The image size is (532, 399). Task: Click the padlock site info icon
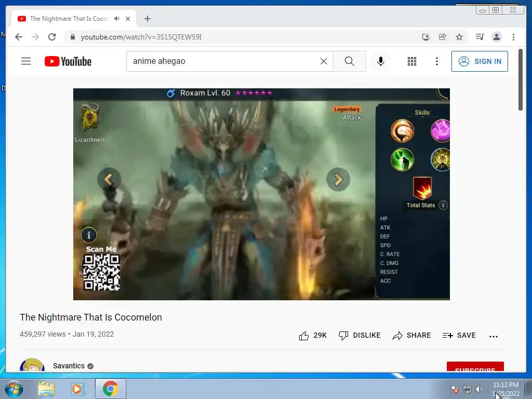[x=72, y=37]
